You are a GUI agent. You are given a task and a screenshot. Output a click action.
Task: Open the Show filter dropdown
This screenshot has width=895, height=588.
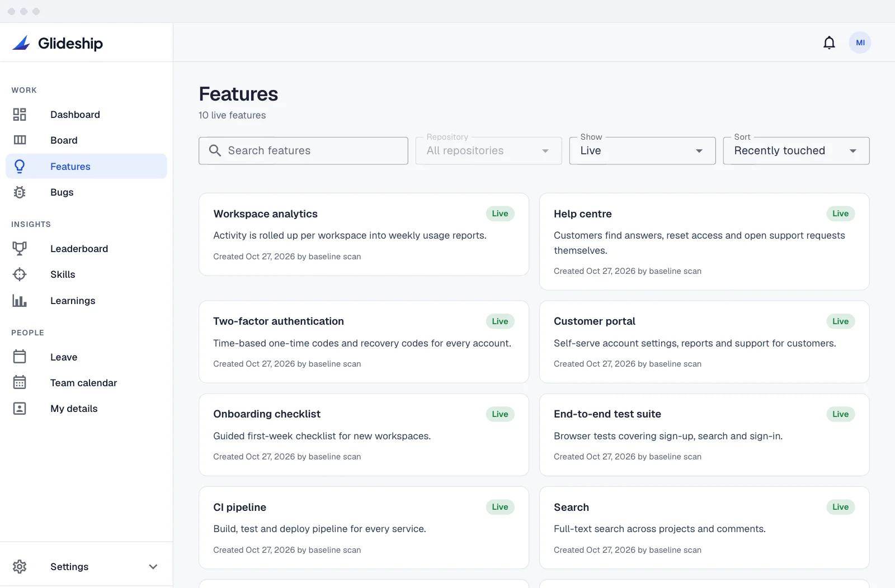tap(642, 151)
